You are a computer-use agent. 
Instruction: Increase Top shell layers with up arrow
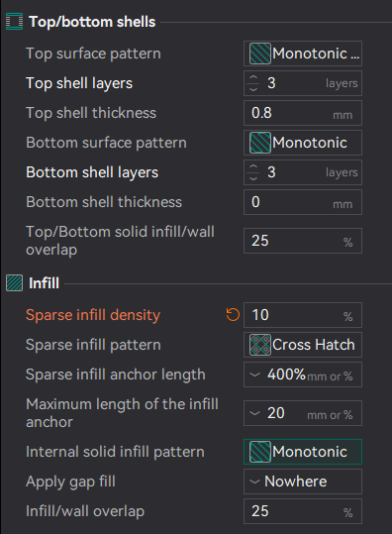tap(253, 77)
